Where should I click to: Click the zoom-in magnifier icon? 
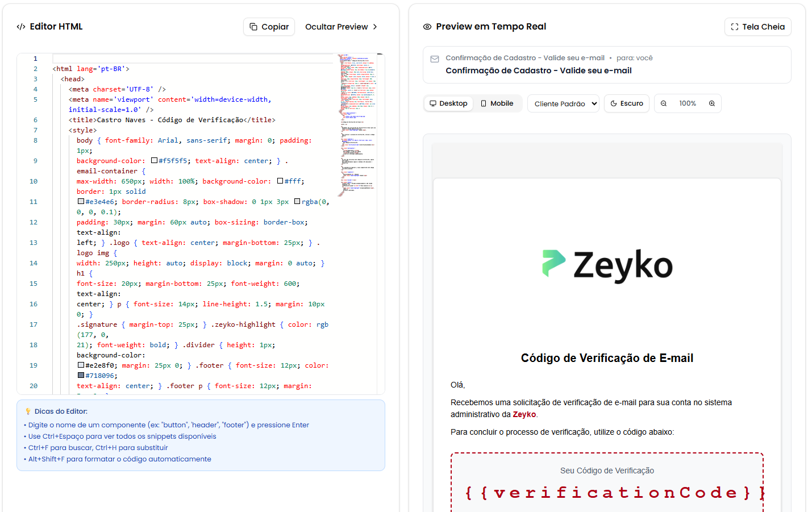pos(711,103)
